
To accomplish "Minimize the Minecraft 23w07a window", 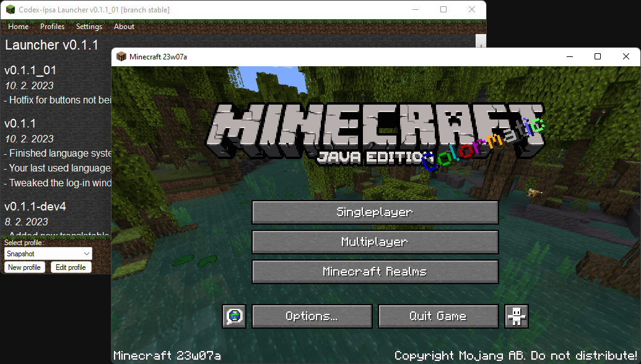I will 569,56.
